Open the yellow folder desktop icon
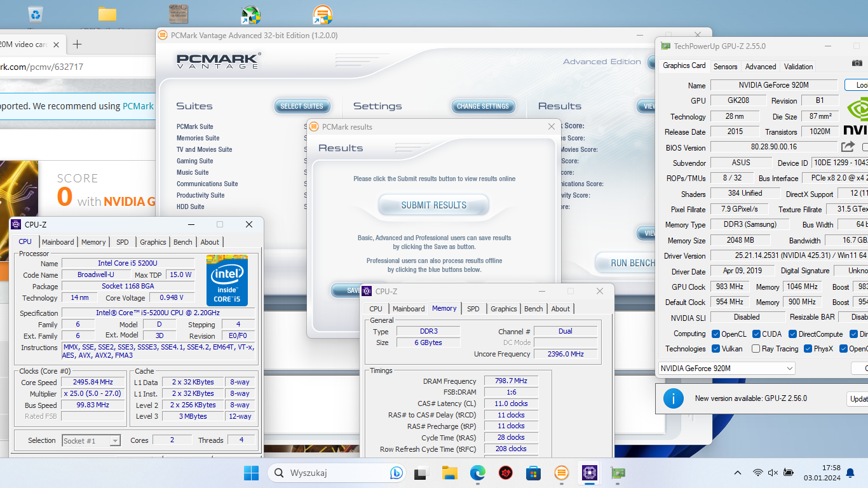The image size is (868, 488). point(107,15)
